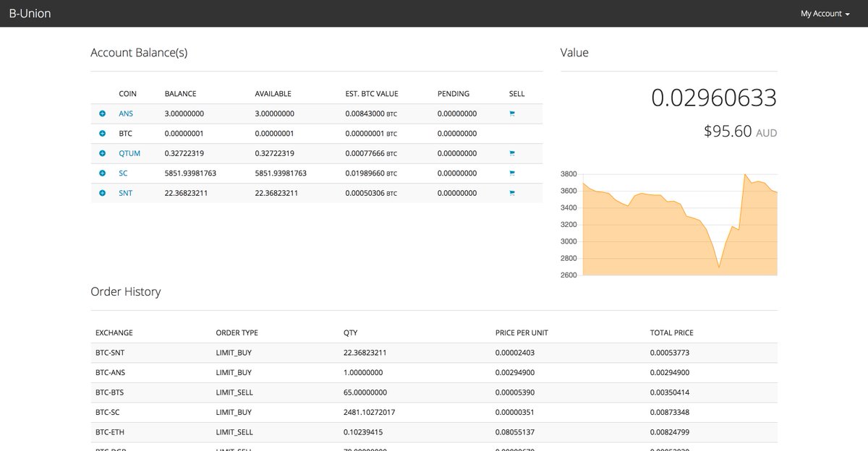Click the AVAILABLE column header
The width and height of the screenshot is (868, 451).
tap(273, 94)
